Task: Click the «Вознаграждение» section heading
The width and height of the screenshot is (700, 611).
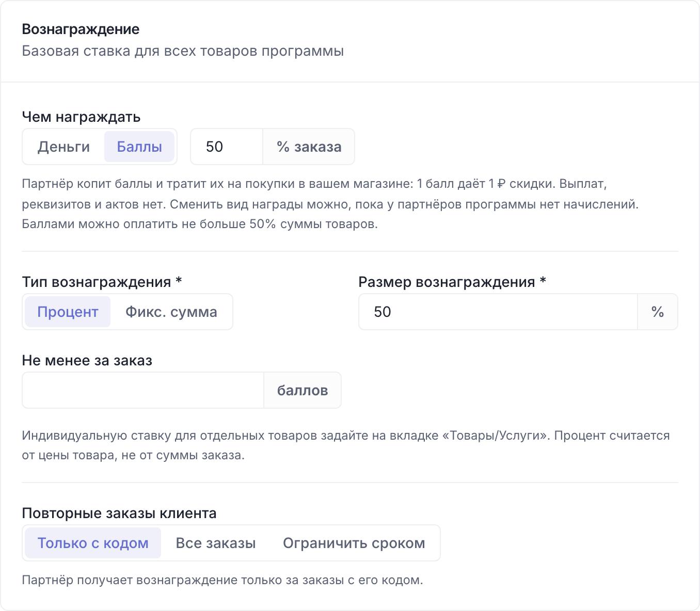Action: coord(81,29)
